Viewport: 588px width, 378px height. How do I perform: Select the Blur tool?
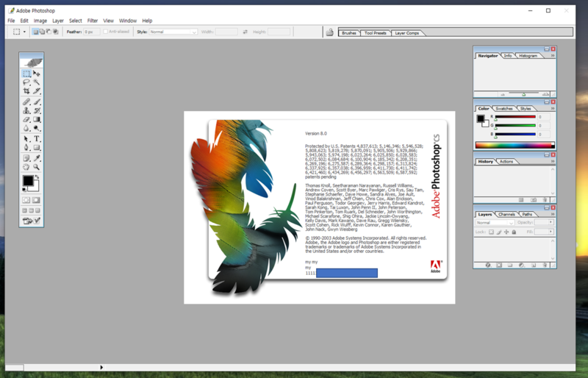(x=26, y=128)
